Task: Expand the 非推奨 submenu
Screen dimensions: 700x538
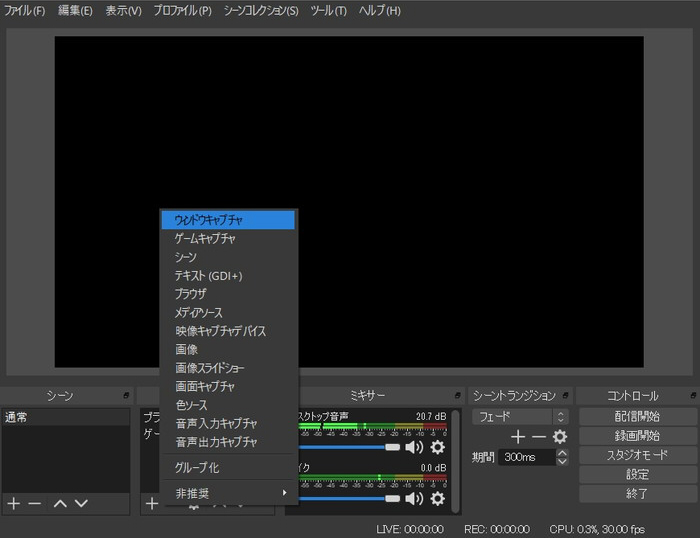Action: pos(228,493)
